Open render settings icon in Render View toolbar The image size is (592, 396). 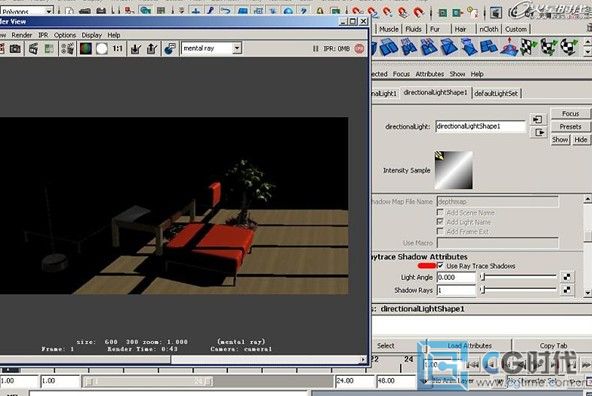click(68, 49)
